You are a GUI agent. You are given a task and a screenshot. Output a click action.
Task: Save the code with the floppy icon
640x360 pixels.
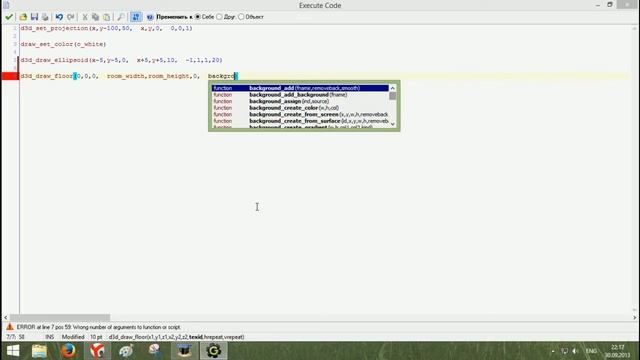(34, 17)
